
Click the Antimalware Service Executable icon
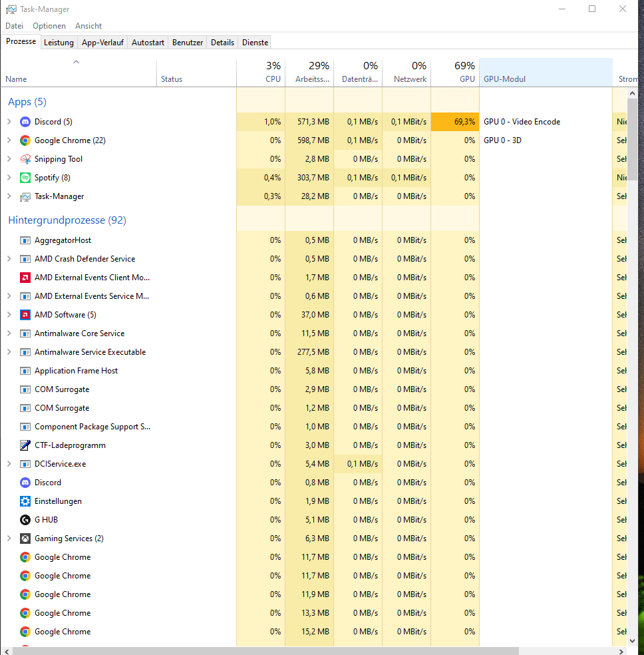click(x=25, y=352)
